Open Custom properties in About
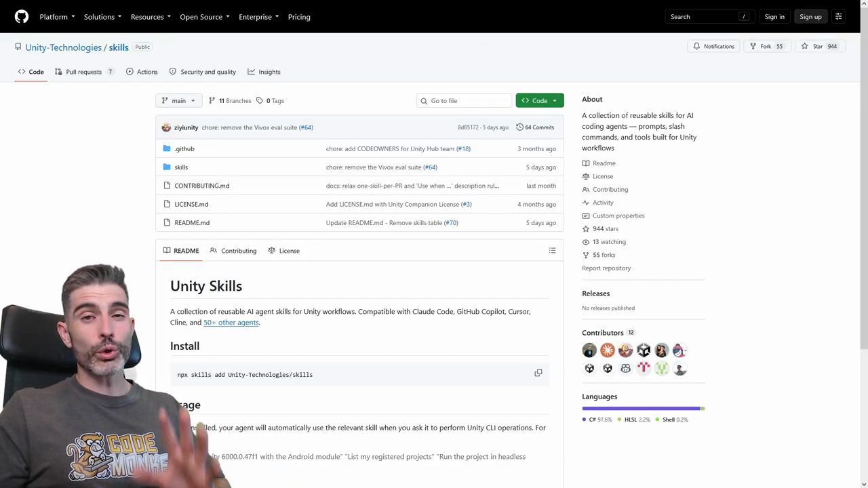The image size is (868, 488). point(618,216)
